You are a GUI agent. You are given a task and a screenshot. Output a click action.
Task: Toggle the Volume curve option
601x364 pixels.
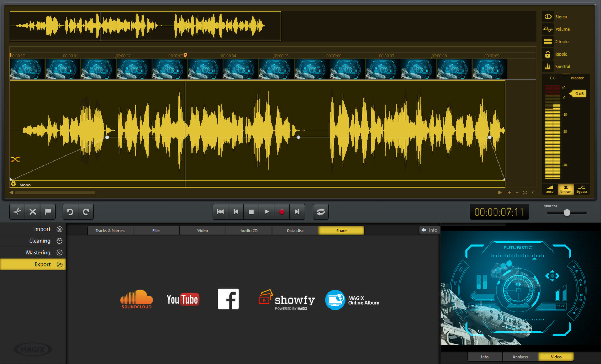548,29
